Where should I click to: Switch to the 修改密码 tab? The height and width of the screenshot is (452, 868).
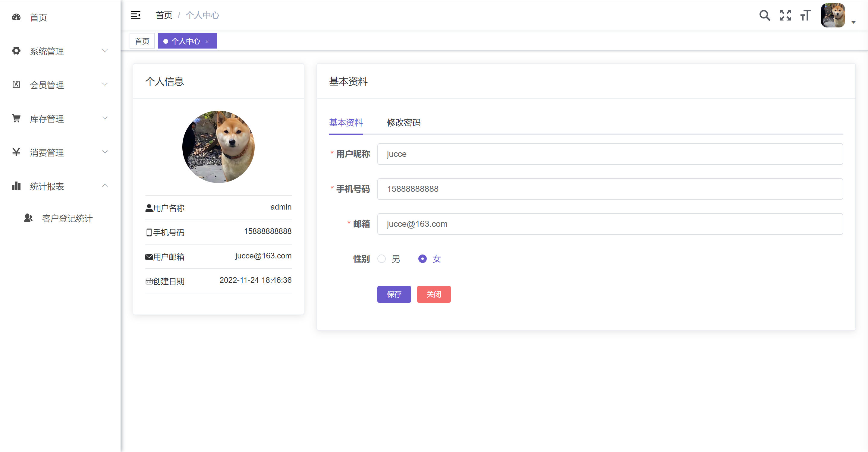(x=403, y=122)
